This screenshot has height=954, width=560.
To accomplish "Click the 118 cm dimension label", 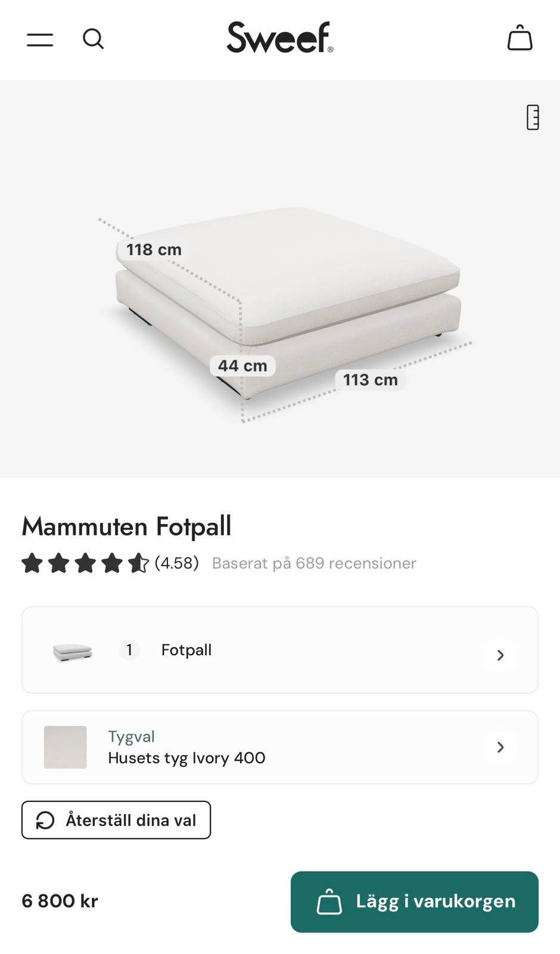I will (x=154, y=250).
